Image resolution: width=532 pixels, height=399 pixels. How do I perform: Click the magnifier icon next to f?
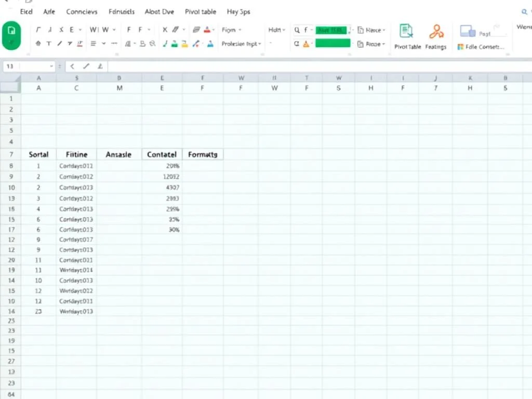[297, 30]
